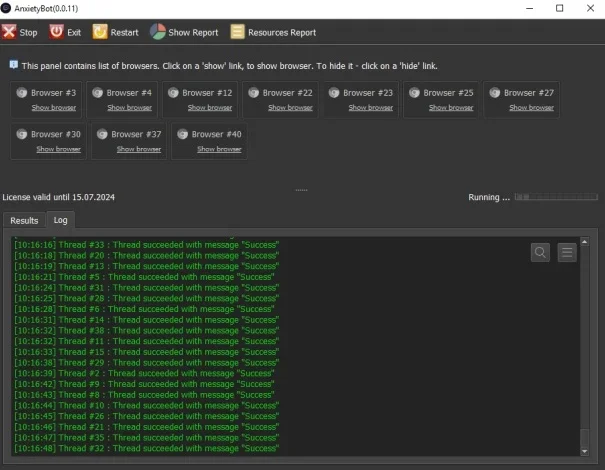Click the Restart toolbar label

[x=124, y=33]
